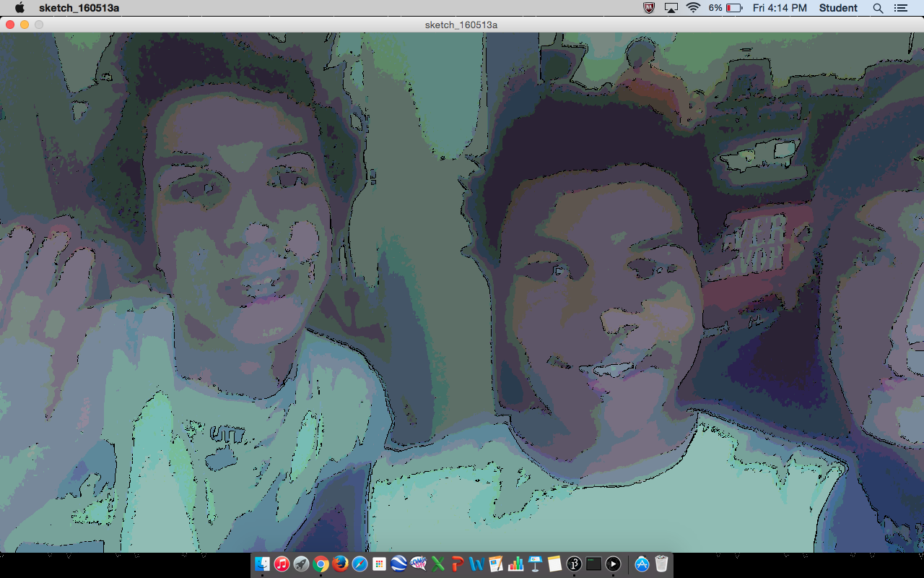Open the sketch_160513a application menu
The width and height of the screenshot is (924, 578).
pyautogui.click(x=79, y=8)
